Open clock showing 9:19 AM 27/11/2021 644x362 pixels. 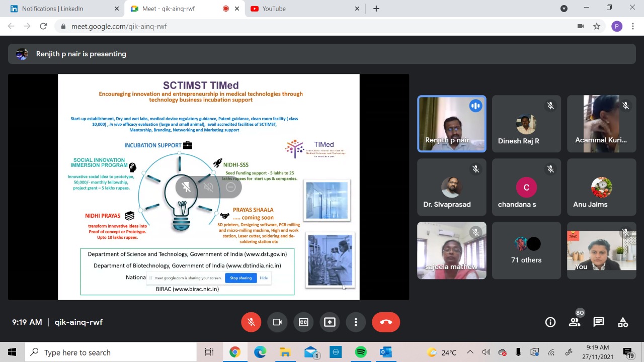598,352
